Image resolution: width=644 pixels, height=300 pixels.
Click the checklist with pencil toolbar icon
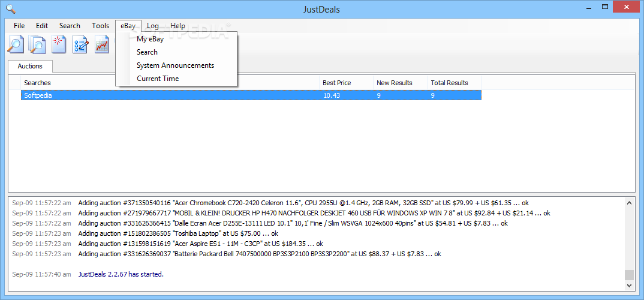coord(80,44)
